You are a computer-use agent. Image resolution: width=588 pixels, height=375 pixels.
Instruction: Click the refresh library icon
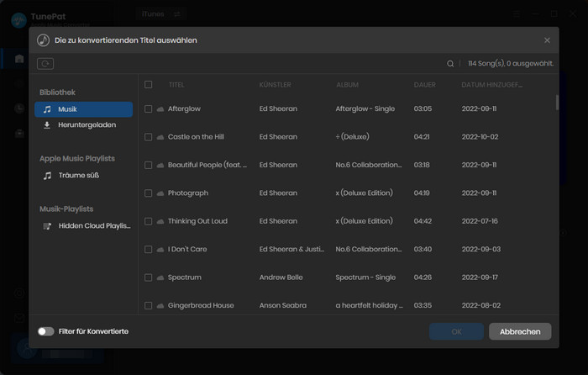(x=45, y=64)
